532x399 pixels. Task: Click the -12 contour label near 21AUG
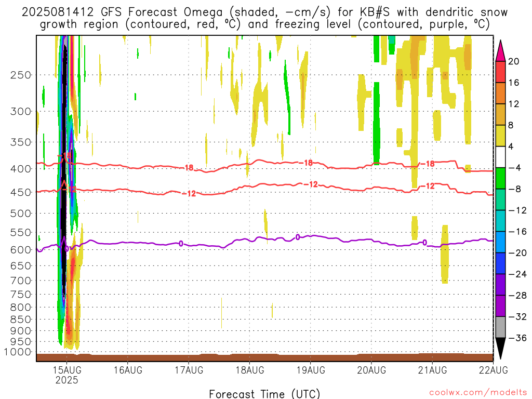point(428,186)
